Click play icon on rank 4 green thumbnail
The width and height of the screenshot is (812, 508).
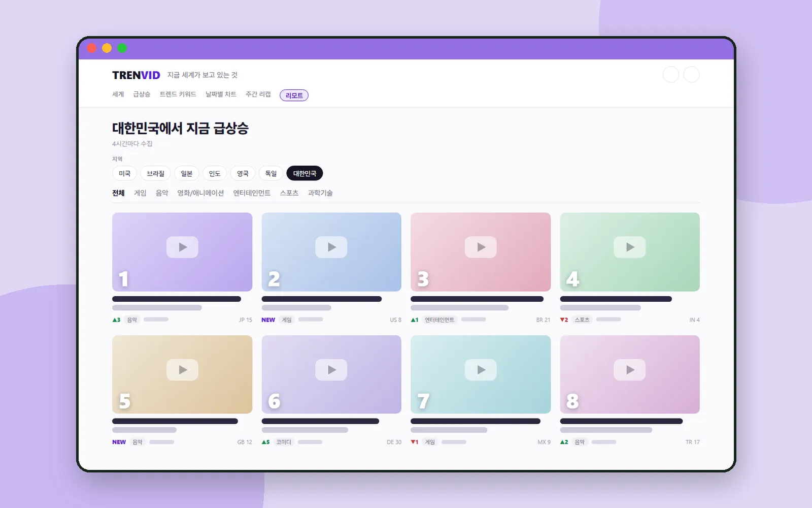click(630, 247)
